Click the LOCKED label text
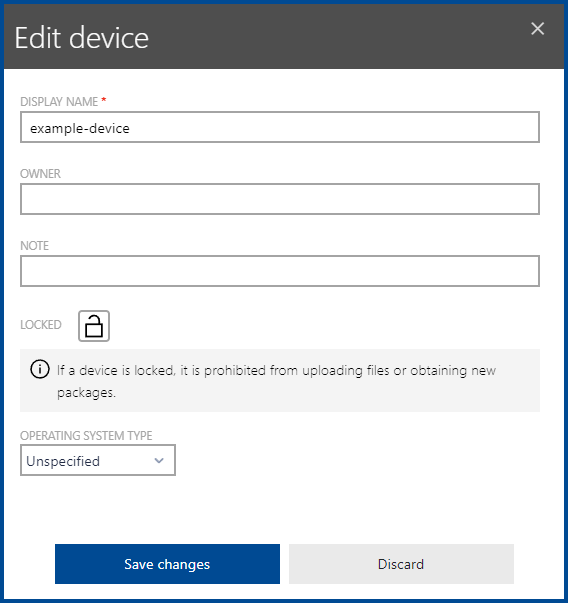The width and height of the screenshot is (568, 603). point(41,325)
